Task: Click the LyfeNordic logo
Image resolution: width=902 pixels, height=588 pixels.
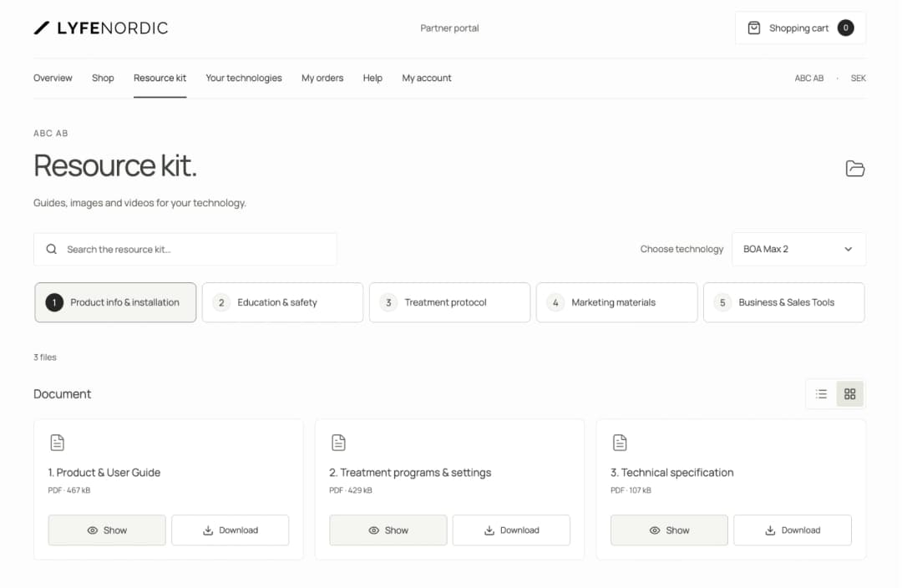Action: pos(101,28)
